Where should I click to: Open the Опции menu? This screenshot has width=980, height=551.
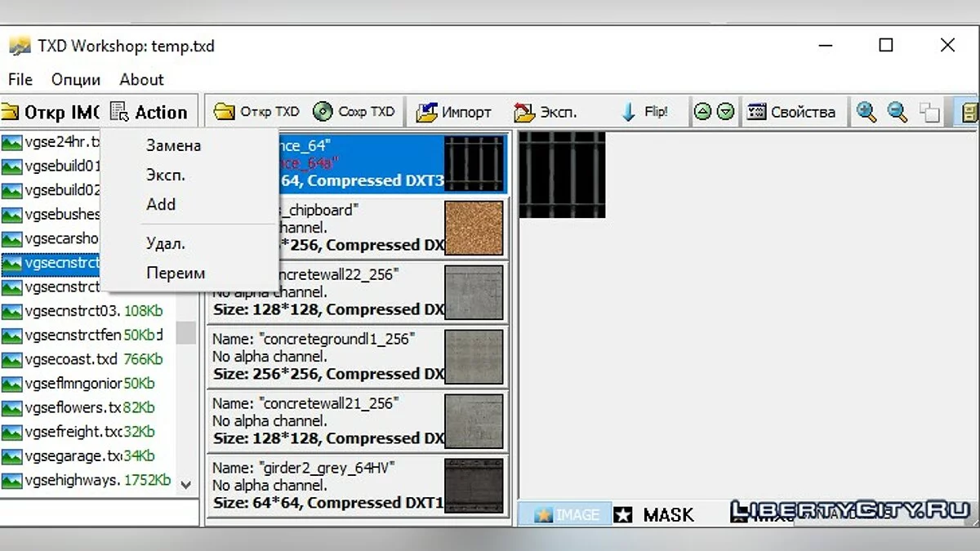click(76, 79)
